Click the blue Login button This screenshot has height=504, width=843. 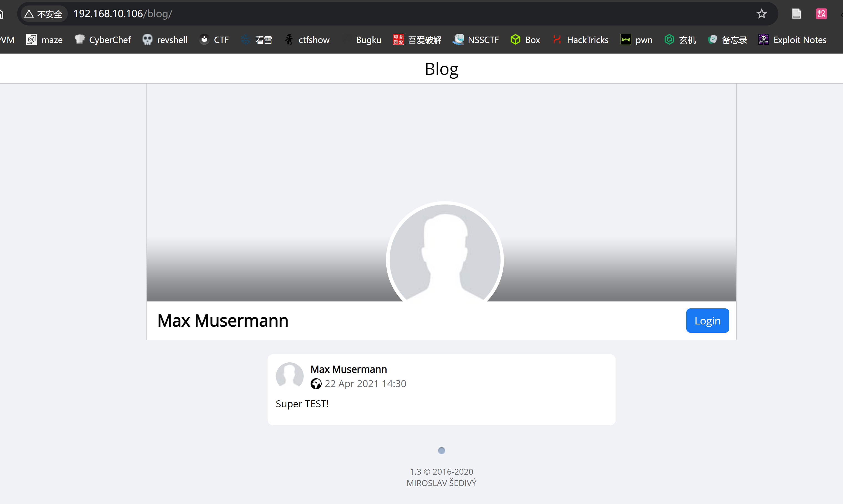[707, 320]
